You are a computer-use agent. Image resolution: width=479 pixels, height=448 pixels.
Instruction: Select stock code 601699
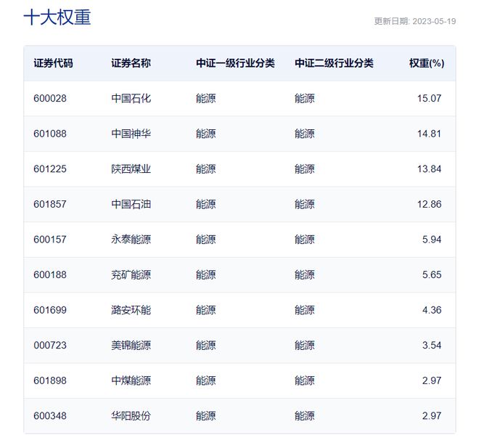click(50, 310)
